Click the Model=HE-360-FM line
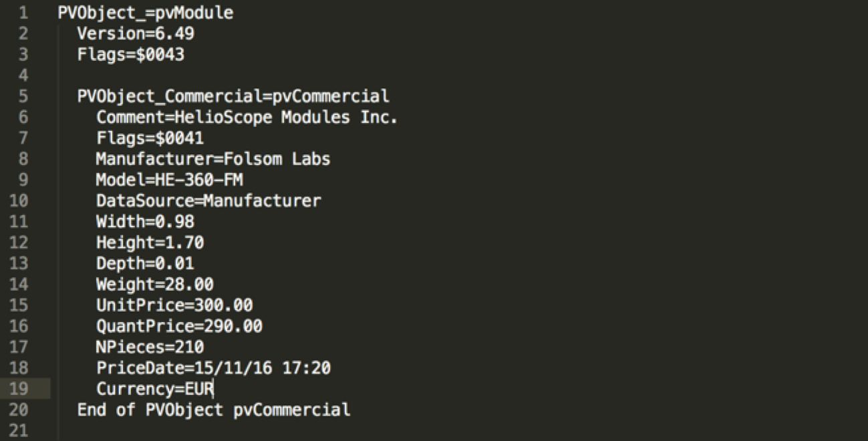This screenshot has width=868, height=441. [174, 180]
